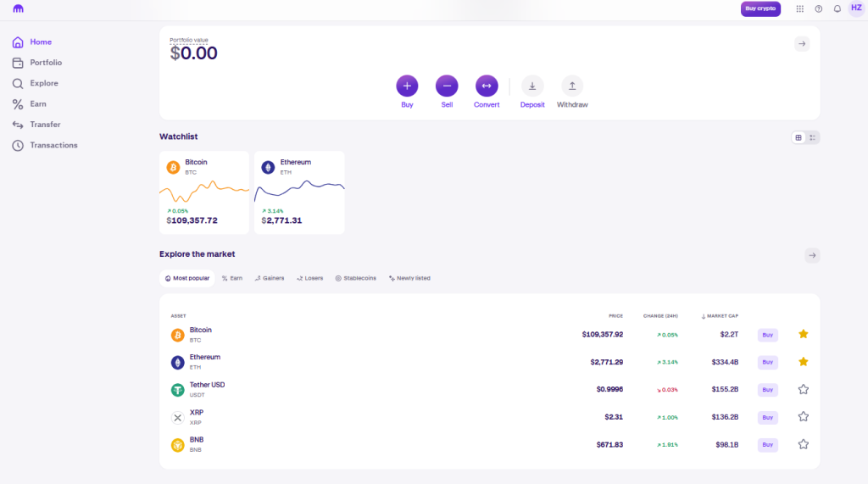Open the HZ account menu
Screen dimensions: 868x484
click(x=856, y=8)
